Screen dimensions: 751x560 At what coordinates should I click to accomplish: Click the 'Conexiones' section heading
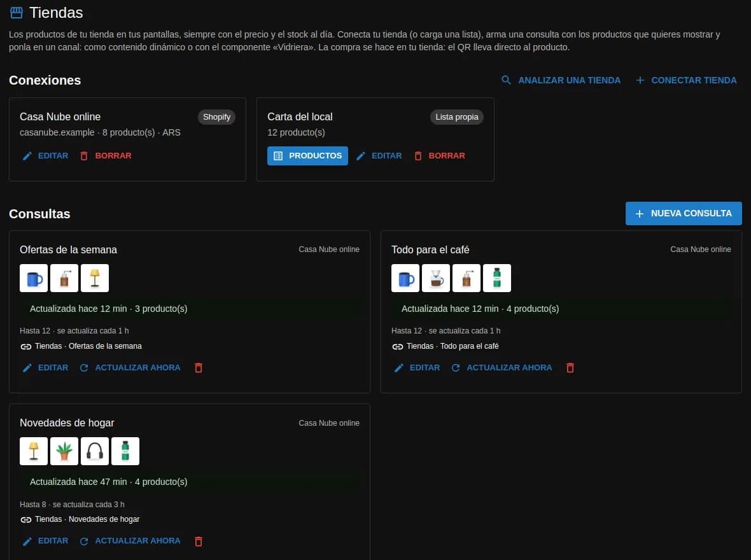(45, 80)
